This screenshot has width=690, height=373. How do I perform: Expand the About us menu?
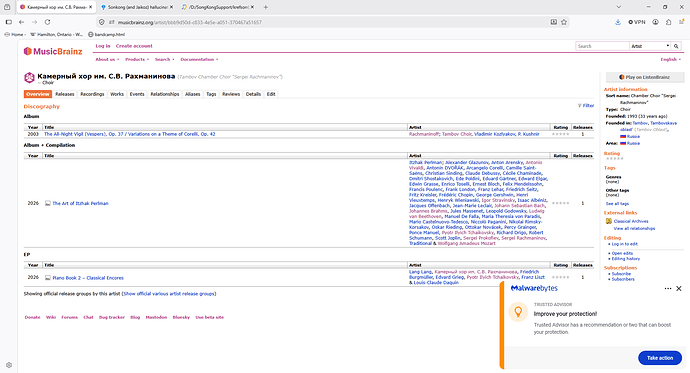(107, 59)
